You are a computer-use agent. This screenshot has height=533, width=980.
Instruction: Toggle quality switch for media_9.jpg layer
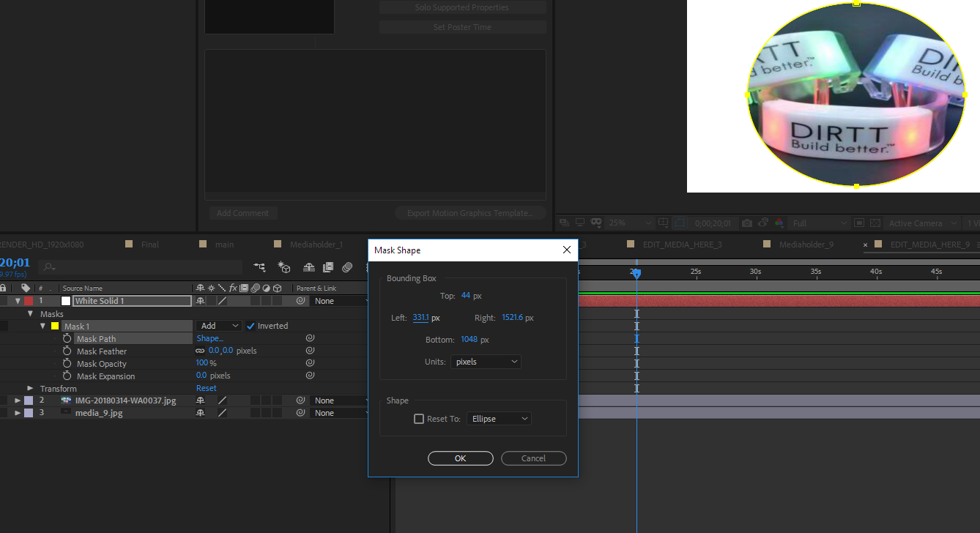click(x=222, y=413)
